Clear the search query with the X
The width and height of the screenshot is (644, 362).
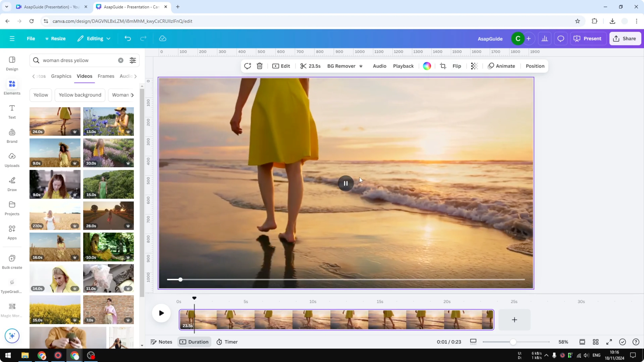(121, 60)
